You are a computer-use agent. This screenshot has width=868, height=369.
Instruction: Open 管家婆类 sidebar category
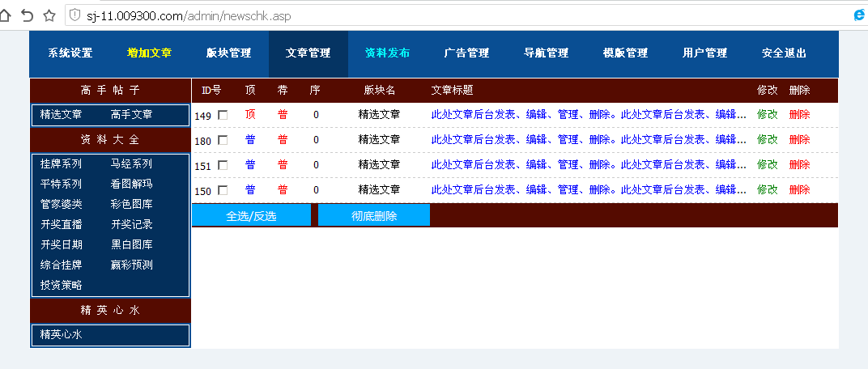point(61,204)
